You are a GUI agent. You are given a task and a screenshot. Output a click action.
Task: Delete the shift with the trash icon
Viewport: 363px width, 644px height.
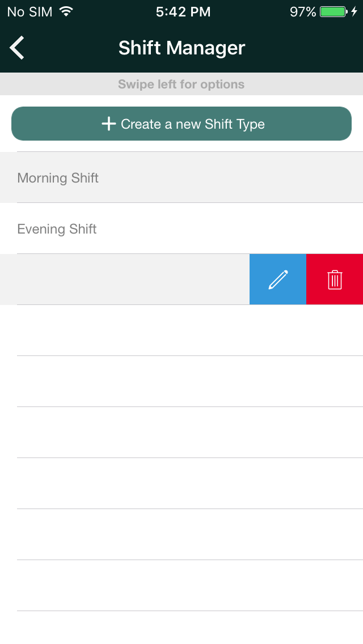click(x=335, y=279)
